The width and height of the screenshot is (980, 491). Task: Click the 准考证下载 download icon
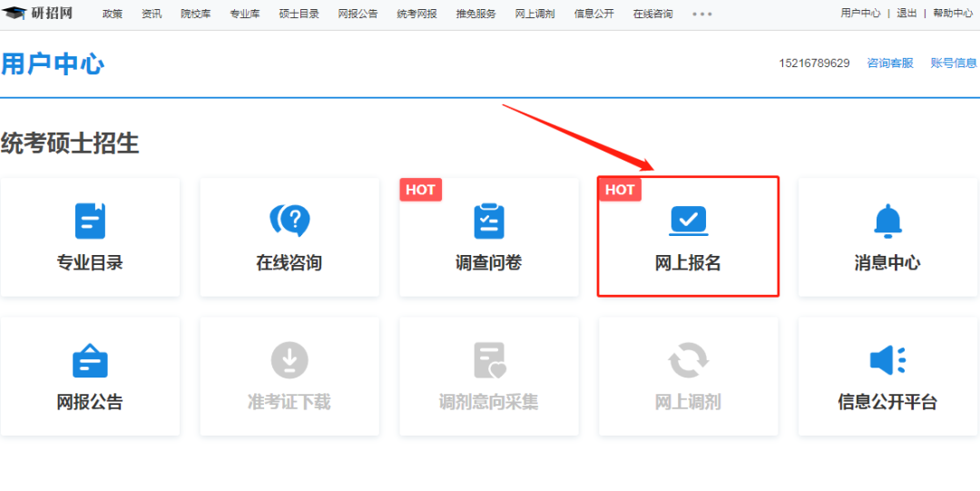pyautogui.click(x=289, y=360)
